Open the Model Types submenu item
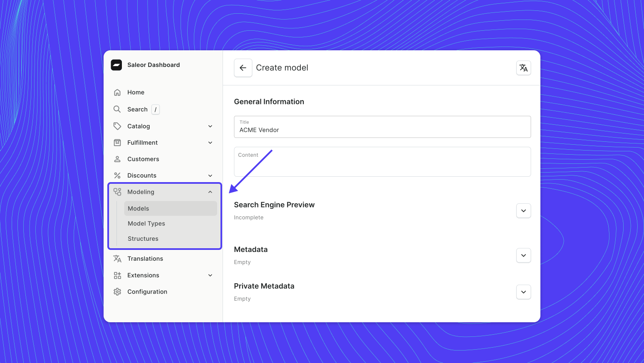The height and width of the screenshot is (363, 644). point(146,224)
